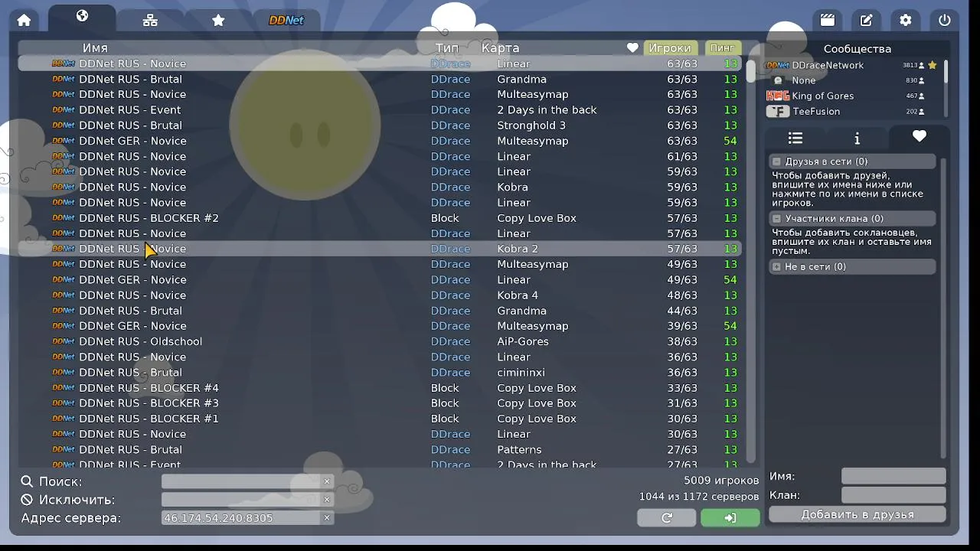Select DDNet RUS - Novice Kobra server

(x=380, y=187)
